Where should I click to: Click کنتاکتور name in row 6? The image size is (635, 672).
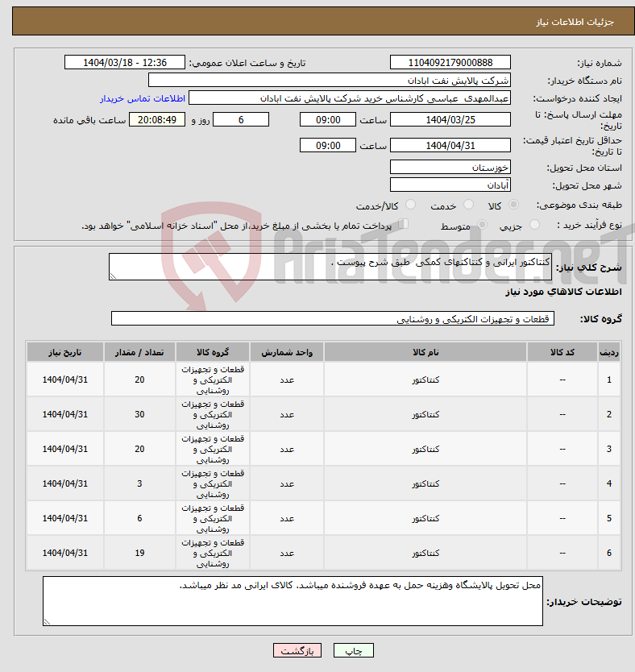(425, 554)
